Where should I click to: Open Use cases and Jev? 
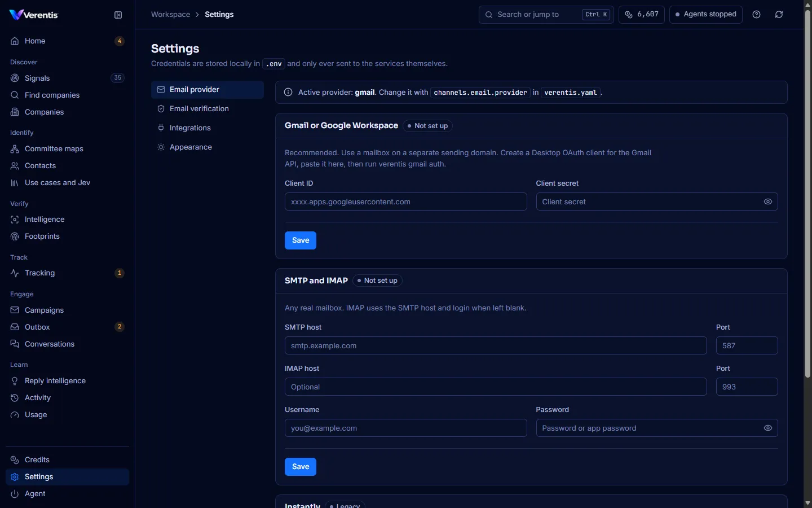pos(68,182)
